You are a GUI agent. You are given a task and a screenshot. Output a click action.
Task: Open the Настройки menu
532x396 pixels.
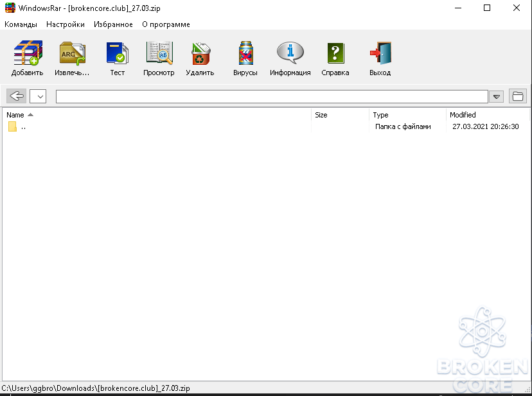pyautogui.click(x=66, y=24)
